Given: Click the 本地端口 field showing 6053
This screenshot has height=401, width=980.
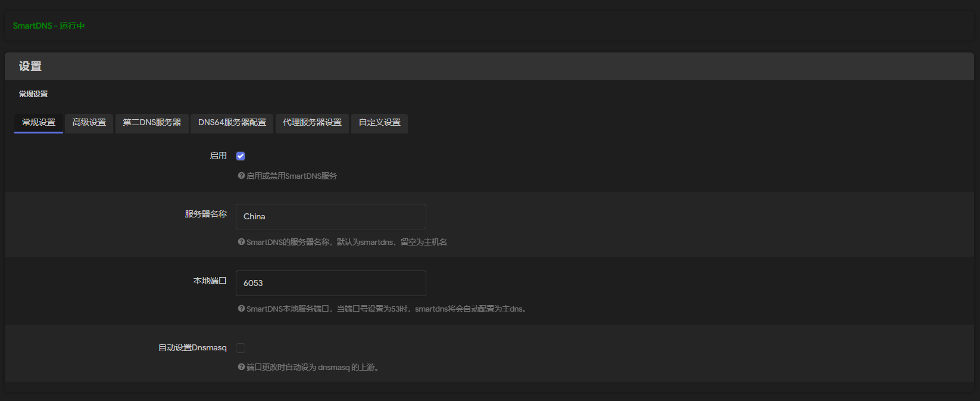Looking at the screenshot, I should tap(331, 283).
